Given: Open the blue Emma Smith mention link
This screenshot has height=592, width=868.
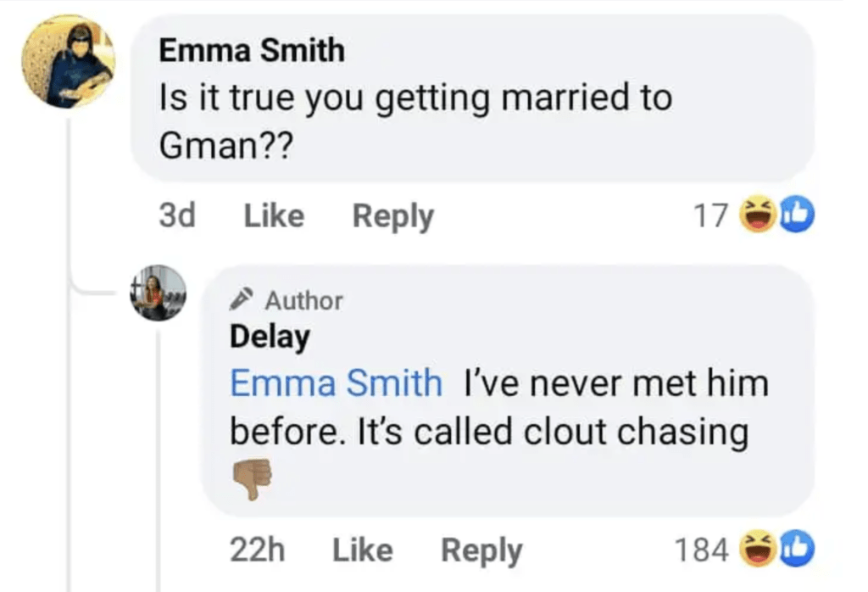Looking at the screenshot, I should pyautogui.click(x=336, y=383).
